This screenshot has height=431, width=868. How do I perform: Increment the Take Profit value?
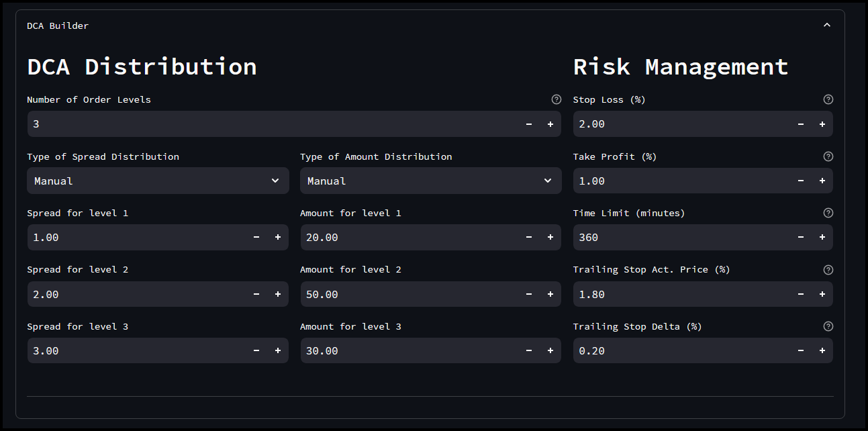click(822, 181)
